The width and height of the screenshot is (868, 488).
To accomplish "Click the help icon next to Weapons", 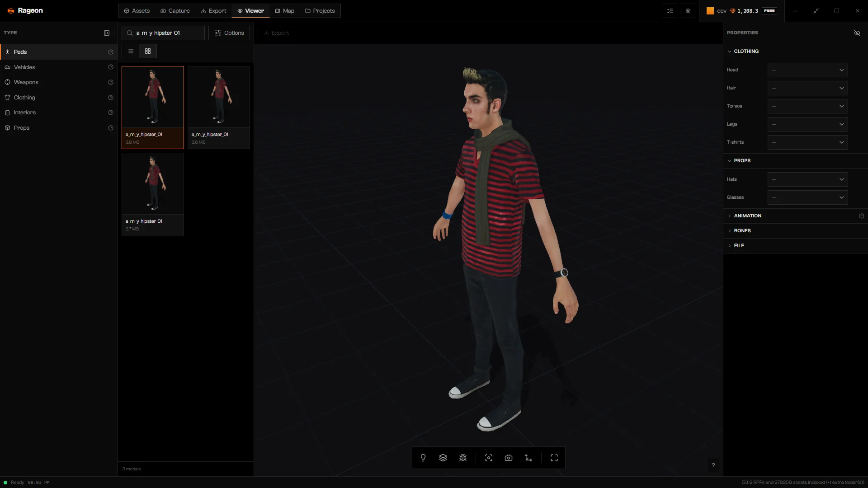I will (x=111, y=82).
